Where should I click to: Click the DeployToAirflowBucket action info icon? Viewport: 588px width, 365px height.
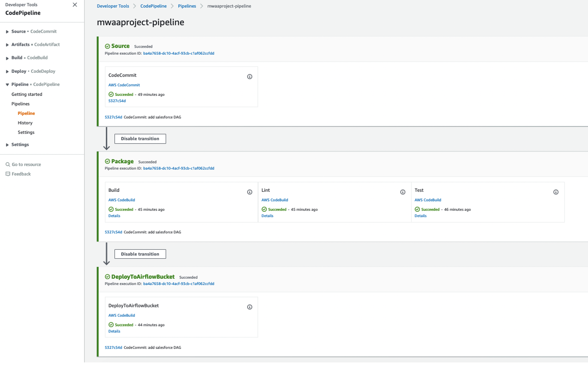[250, 307]
